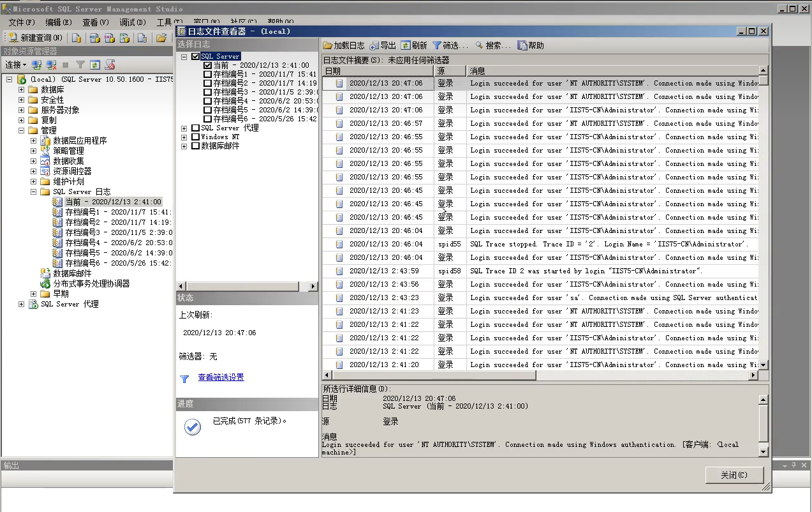Click the 源 column header
The image size is (812, 512).
click(450, 71)
